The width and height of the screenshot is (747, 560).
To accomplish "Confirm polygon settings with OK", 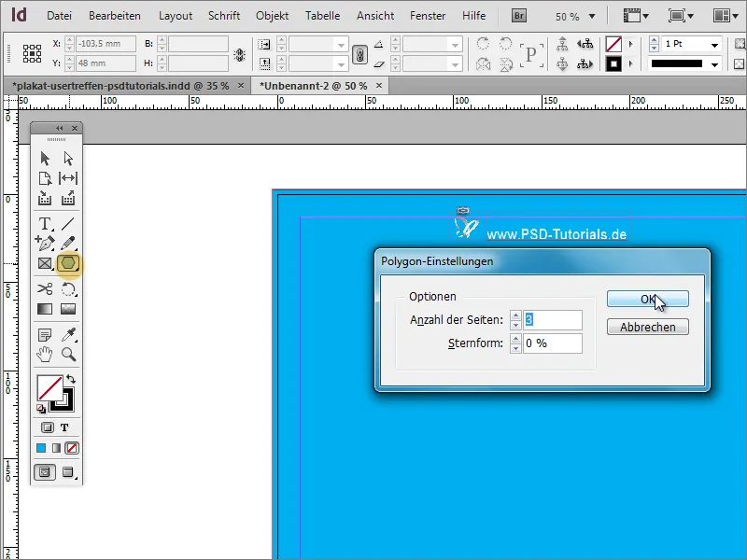I will pyautogui.click(x=647, y=299).
